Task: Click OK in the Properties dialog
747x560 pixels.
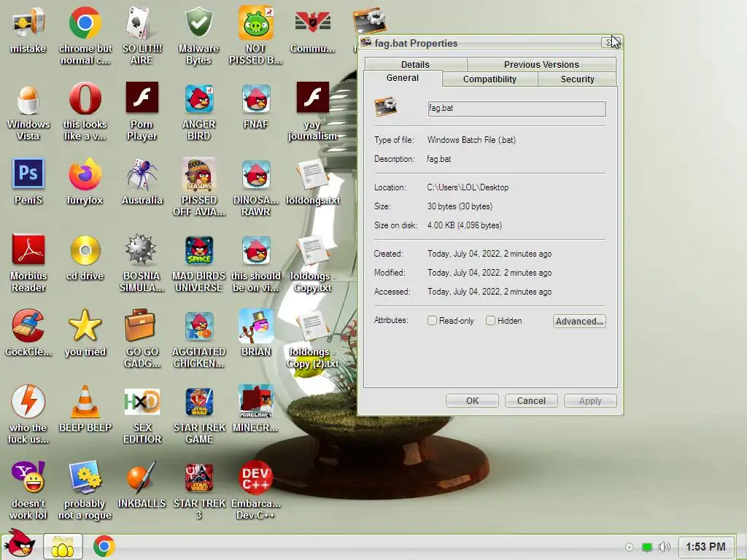Action: [x=472, y=401]
